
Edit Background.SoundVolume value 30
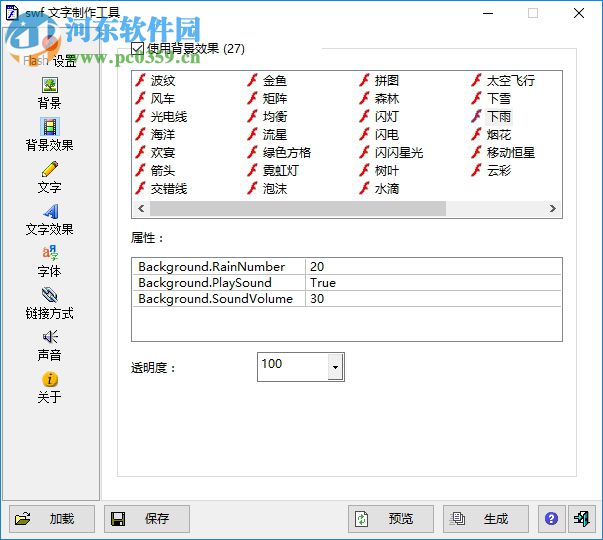tap(434, 298)
